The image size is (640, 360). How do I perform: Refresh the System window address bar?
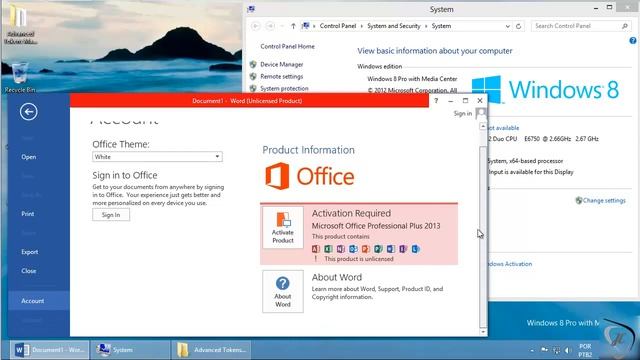coord(518,26)
